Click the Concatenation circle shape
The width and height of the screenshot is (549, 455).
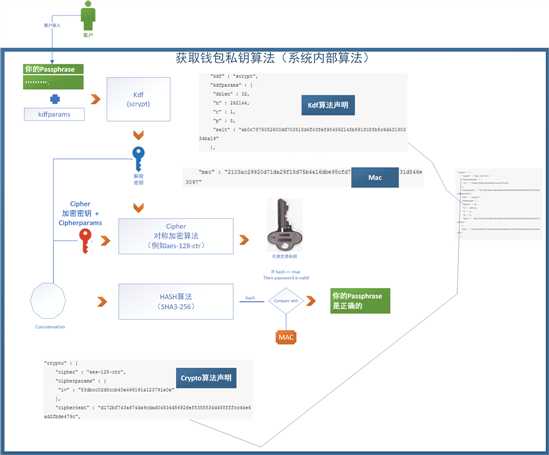(48, 301)
